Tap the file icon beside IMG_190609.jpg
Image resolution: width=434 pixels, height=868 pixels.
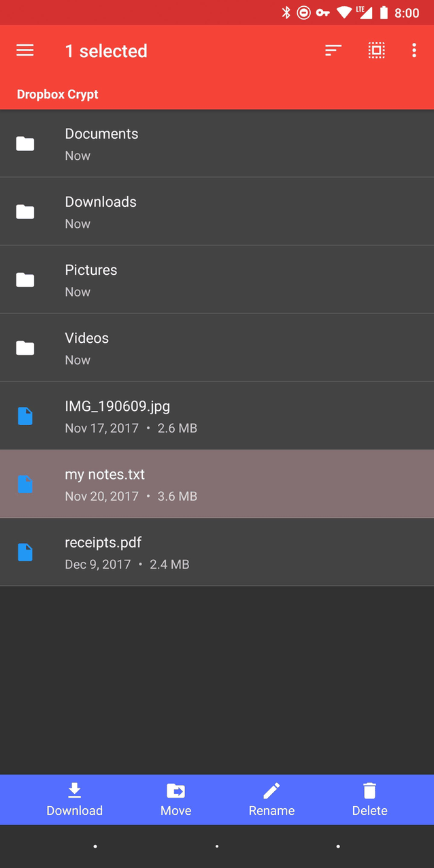point(25,416)
